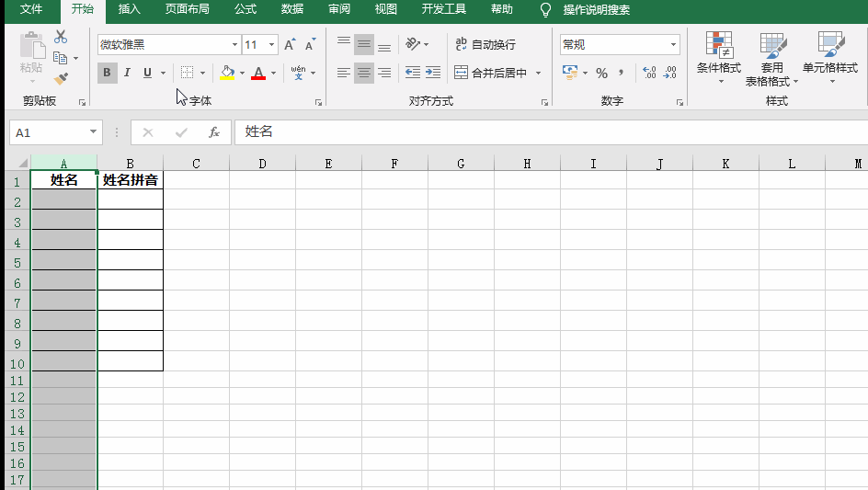This screenshot has height=490, width=868.
Task: Select column B header
Action: (130, 164)
